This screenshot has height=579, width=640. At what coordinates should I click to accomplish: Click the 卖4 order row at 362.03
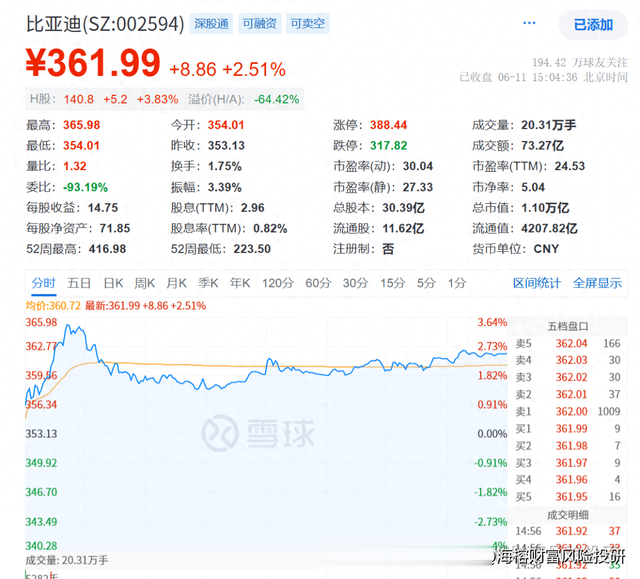pos(567,360)
